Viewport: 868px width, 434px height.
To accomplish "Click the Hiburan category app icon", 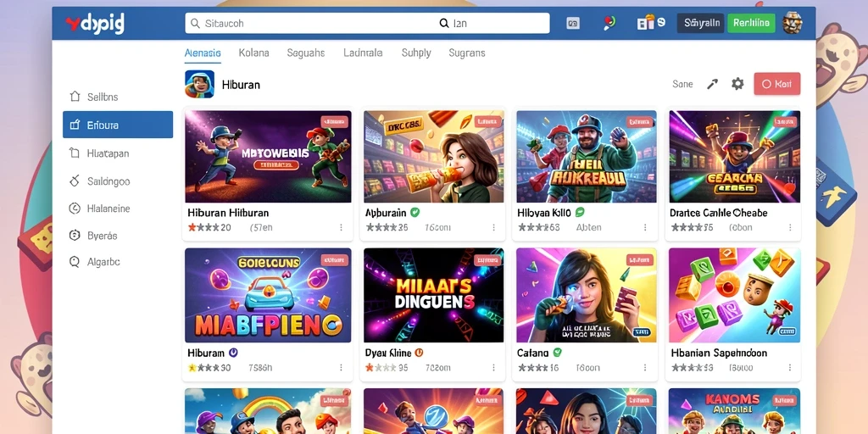I will 199,84.
